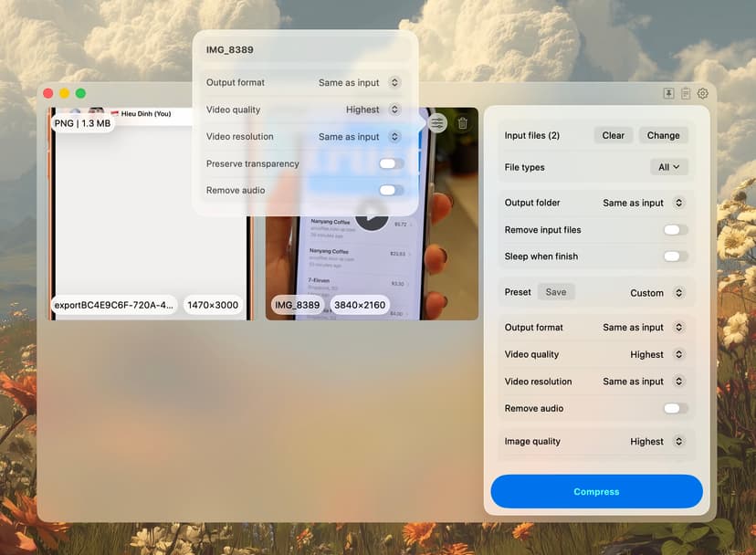Toggle Remove audio in the right panel
The image size is (756, 555).
point(676,408)
